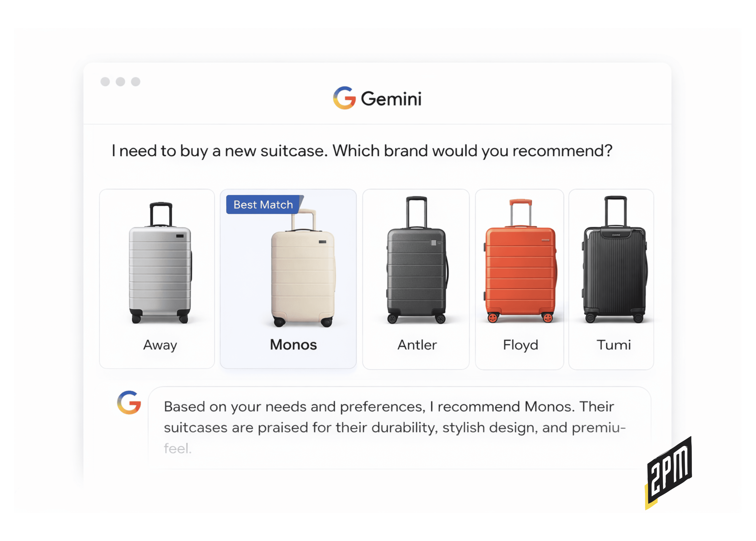756x541 pixels.
Task: Click the Best Match badge
Action: [263, 205]
